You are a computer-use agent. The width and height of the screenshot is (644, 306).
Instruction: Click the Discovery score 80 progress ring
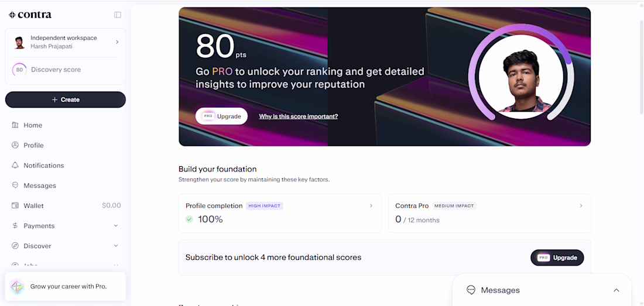pos(19,70)
